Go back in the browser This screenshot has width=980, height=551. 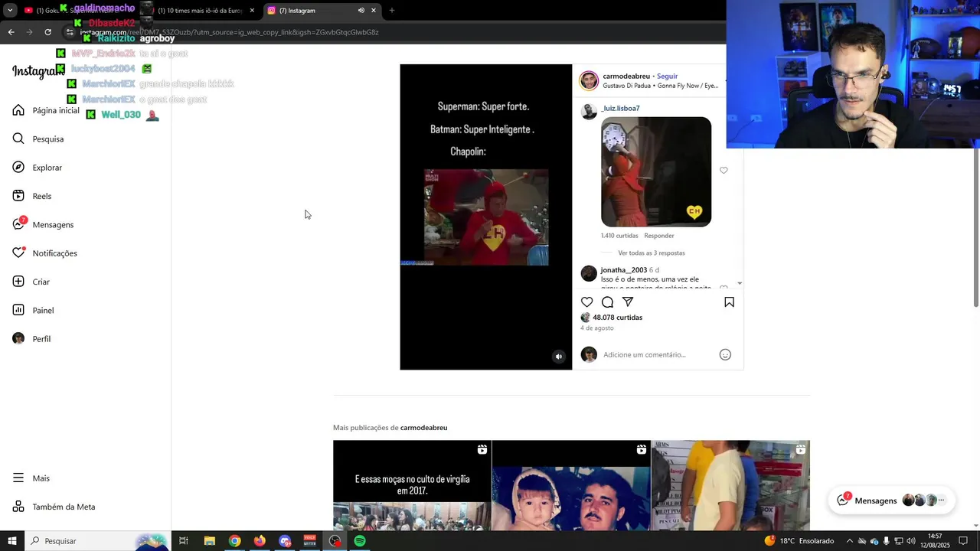[x=11, y=32]
